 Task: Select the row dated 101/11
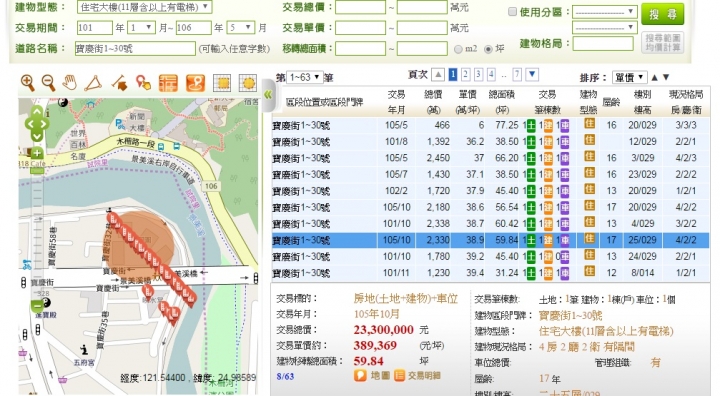(491, 273)
